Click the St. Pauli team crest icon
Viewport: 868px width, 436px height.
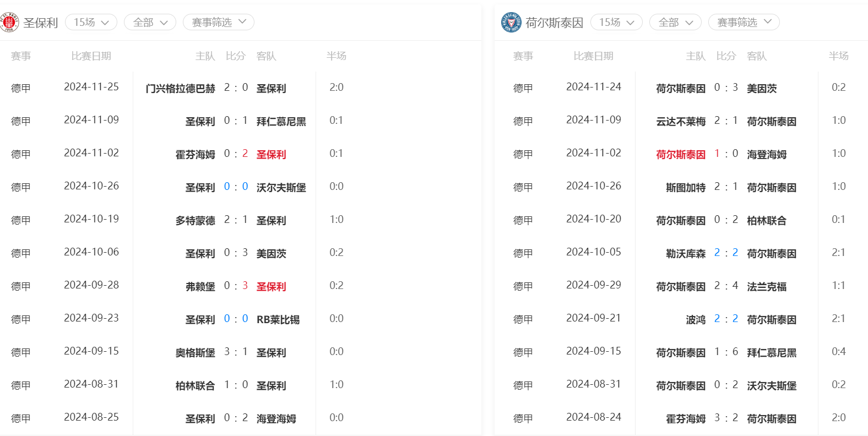9,23
